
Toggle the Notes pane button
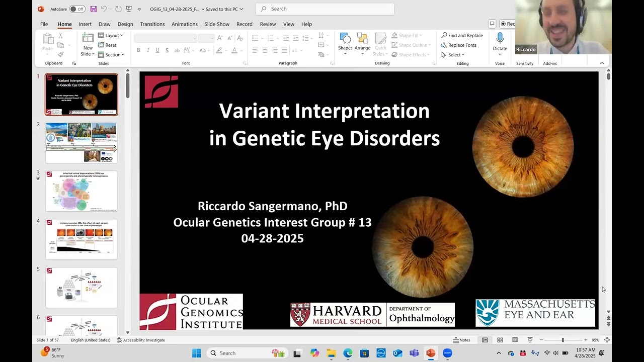click(462, 340)
